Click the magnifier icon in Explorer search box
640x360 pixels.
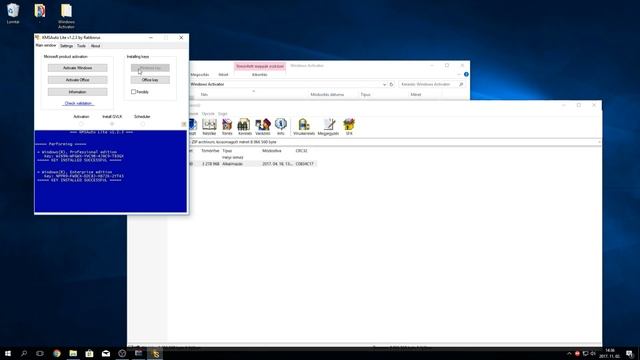click(x=461, y=84)
